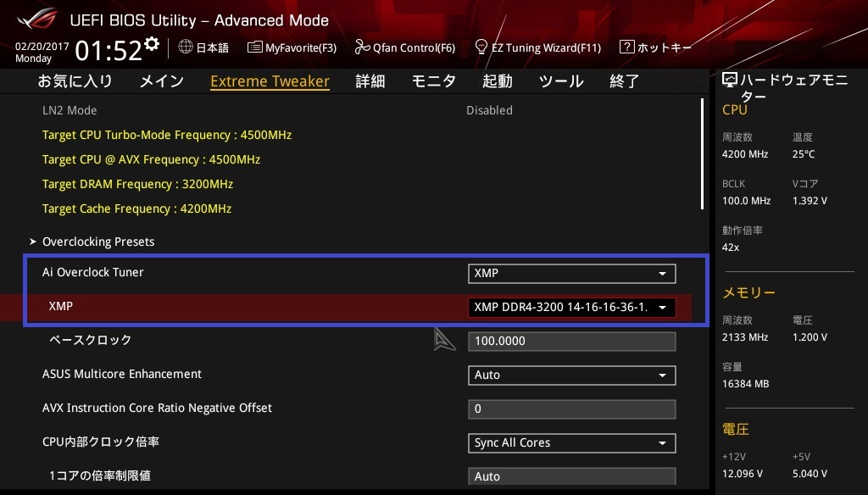The width and height of the screenshot is (868, 495).
Task: Click the Qfan Control fan icon
Action: [x=362, y=47]
